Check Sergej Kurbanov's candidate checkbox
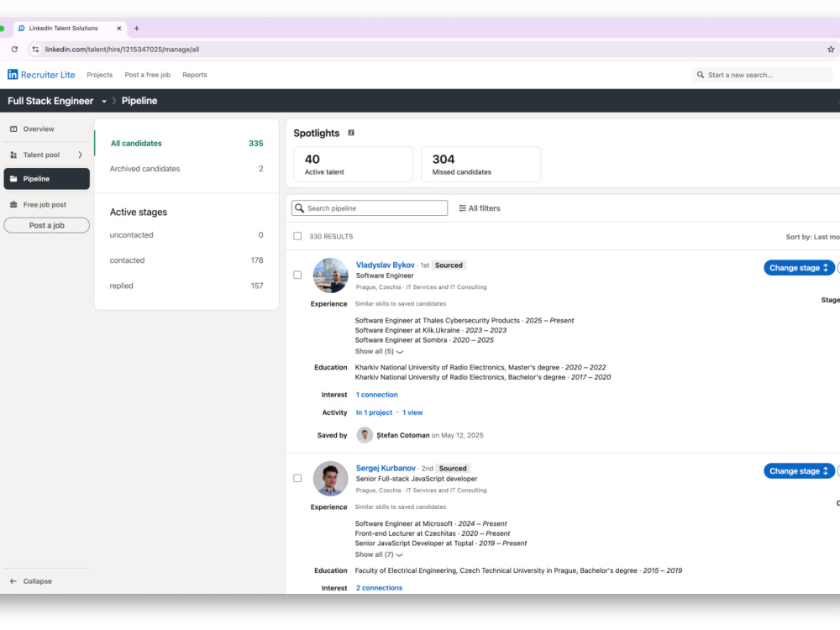840x630 pixels. (x=297, y=478)
